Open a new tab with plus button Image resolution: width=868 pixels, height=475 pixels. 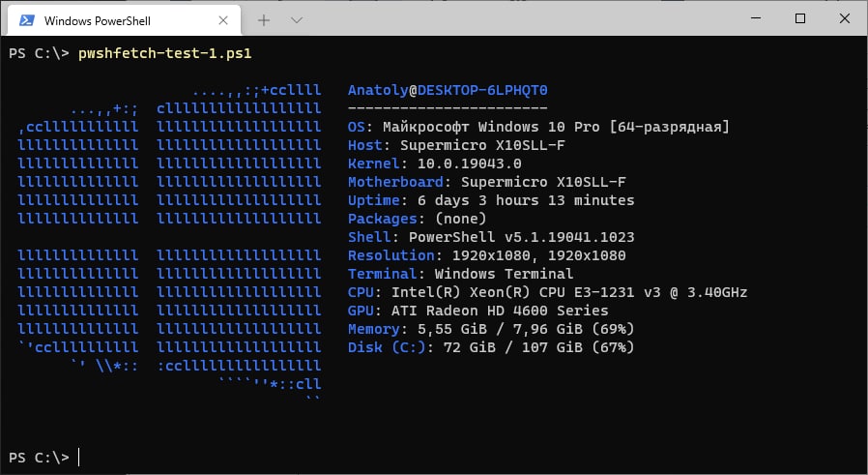[264, 20]
